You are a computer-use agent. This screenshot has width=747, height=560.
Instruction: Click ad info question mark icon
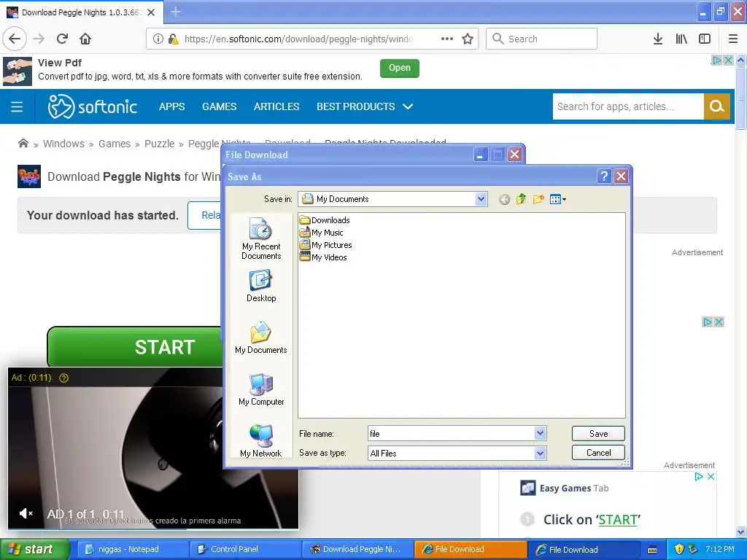63,378
